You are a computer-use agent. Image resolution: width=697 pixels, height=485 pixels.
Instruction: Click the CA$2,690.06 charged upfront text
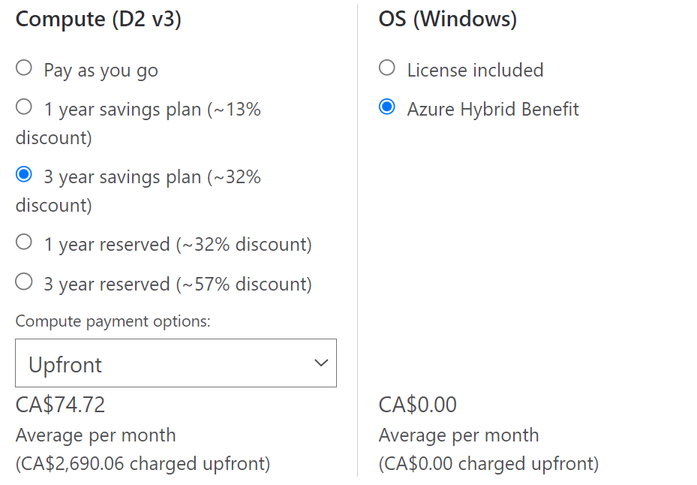tap(143, 464)
